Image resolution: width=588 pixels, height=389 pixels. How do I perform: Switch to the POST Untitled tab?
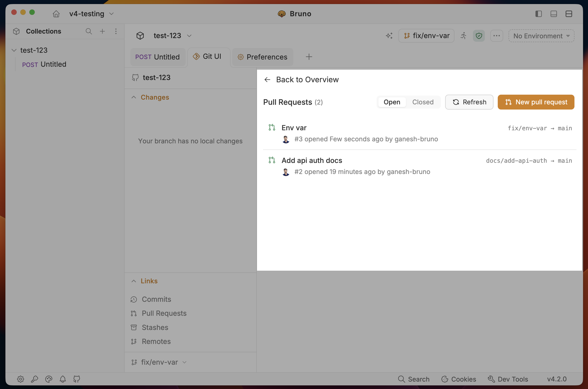coord(158,57)
